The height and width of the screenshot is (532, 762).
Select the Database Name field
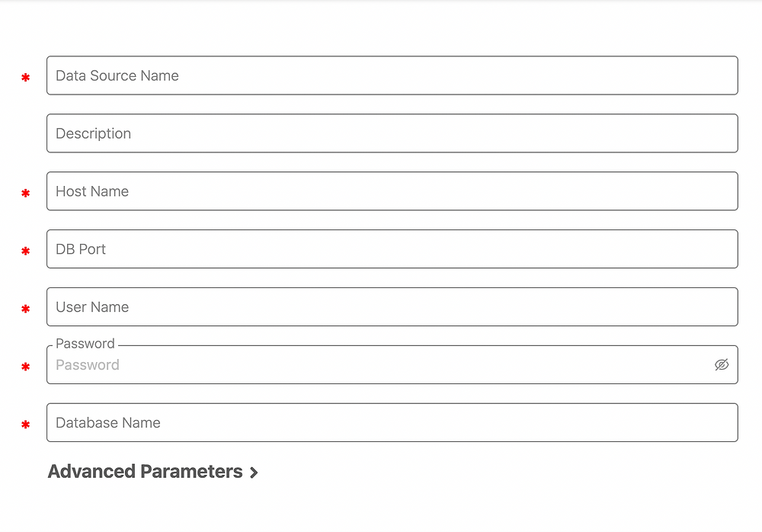392,423
